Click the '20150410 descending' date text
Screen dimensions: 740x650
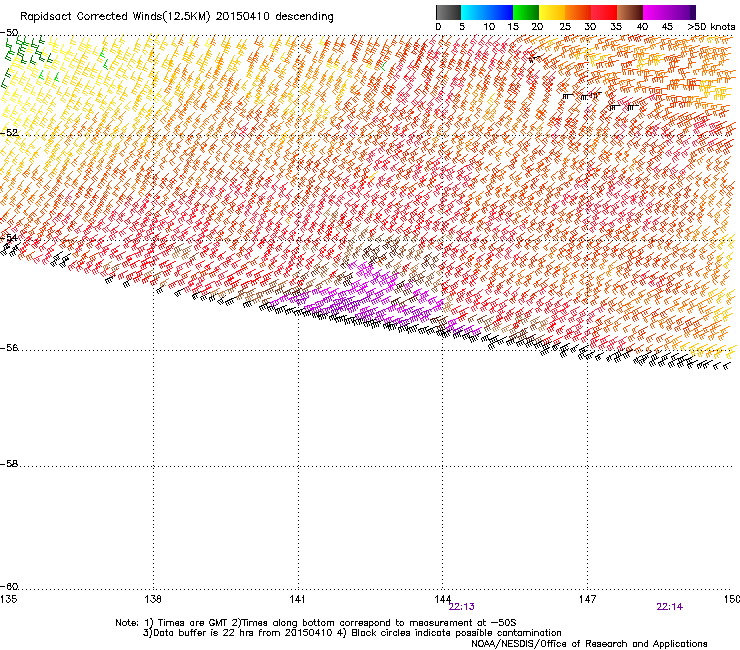click(275, 17)
